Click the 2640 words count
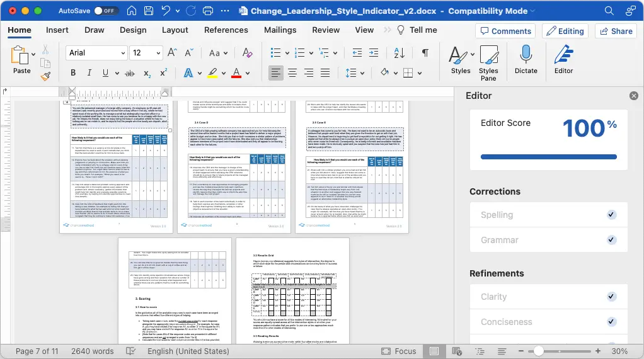 [93, 351]
